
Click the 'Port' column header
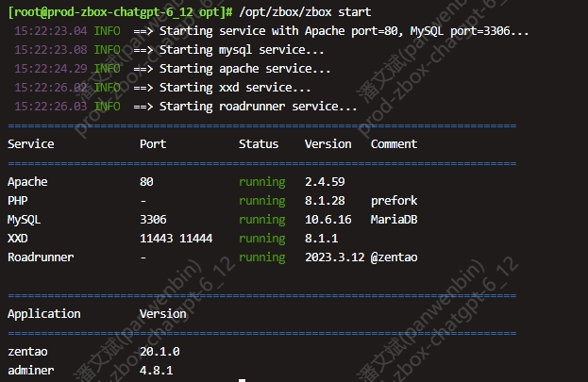click(x=153, y=144)
